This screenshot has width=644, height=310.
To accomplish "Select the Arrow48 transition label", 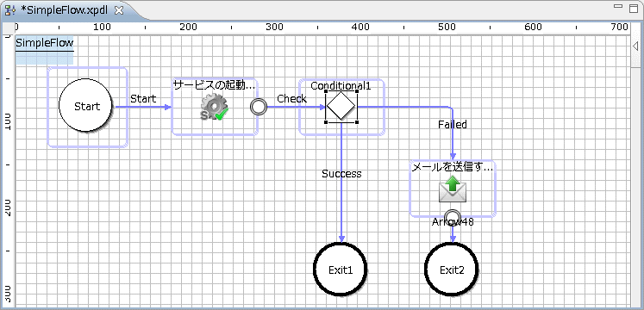I will [x=453, y=222].
